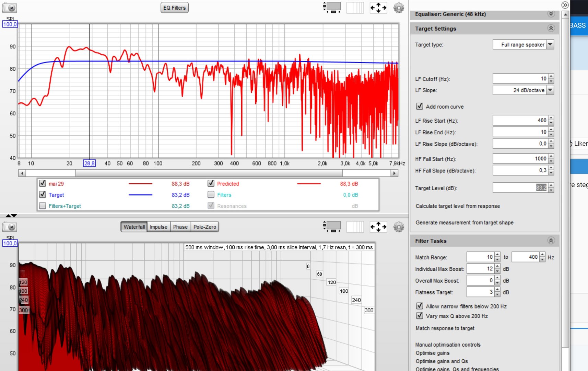Screen dimensions: 588x371
Task: Open the waterfall graph settings gear
Action: (x=398, y=227)
